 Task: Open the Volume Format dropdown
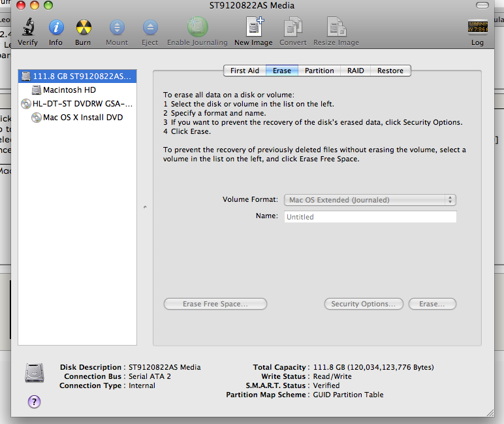pyautogui.click(x=370, y=200)
